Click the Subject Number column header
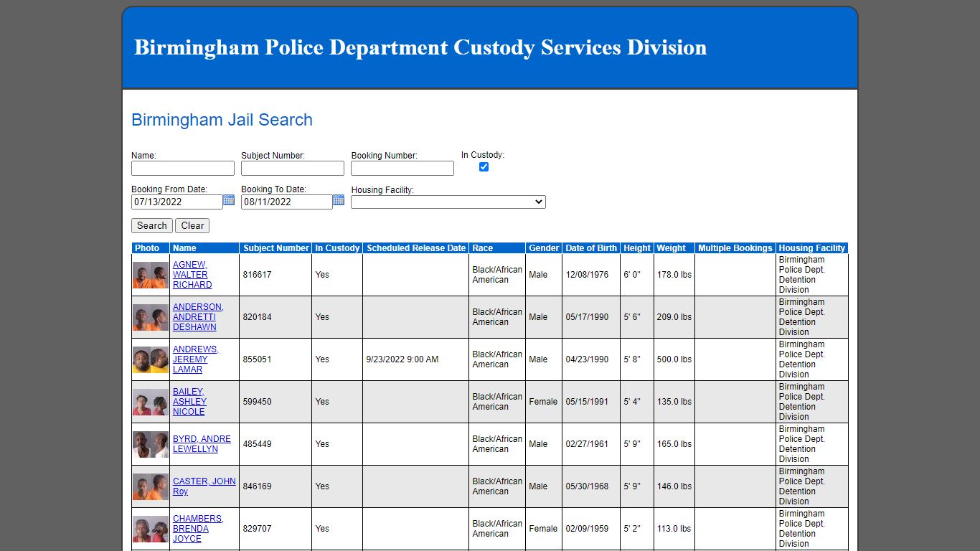The image size is (980, 551). [x=275, y=248]
